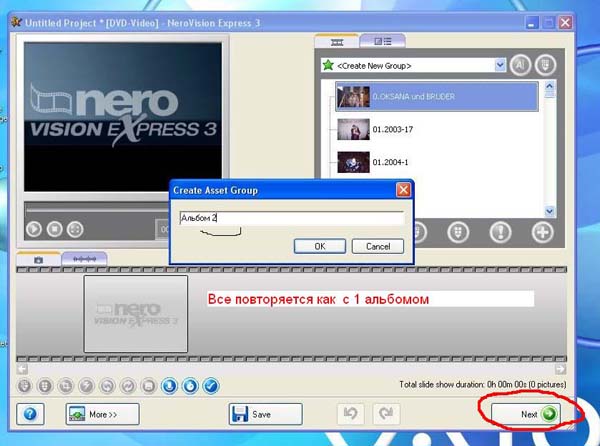This screenshot has height=446, width=600.
Task: Open help with the blue question mark
Action: click(30, 414)
